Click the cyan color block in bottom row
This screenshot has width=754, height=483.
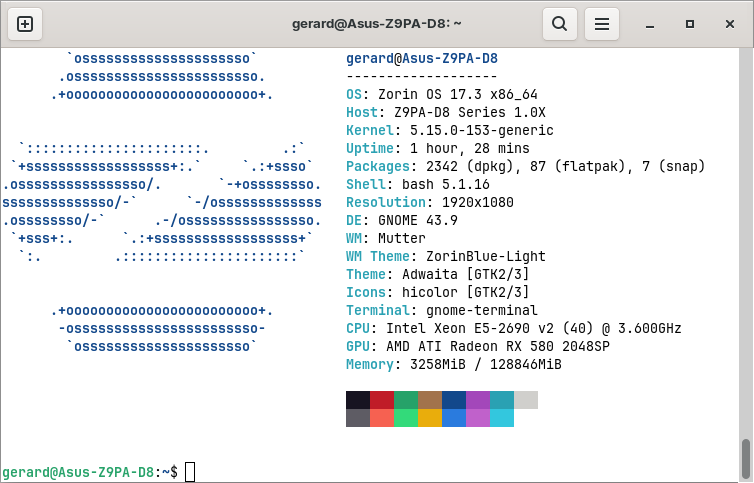501,418
